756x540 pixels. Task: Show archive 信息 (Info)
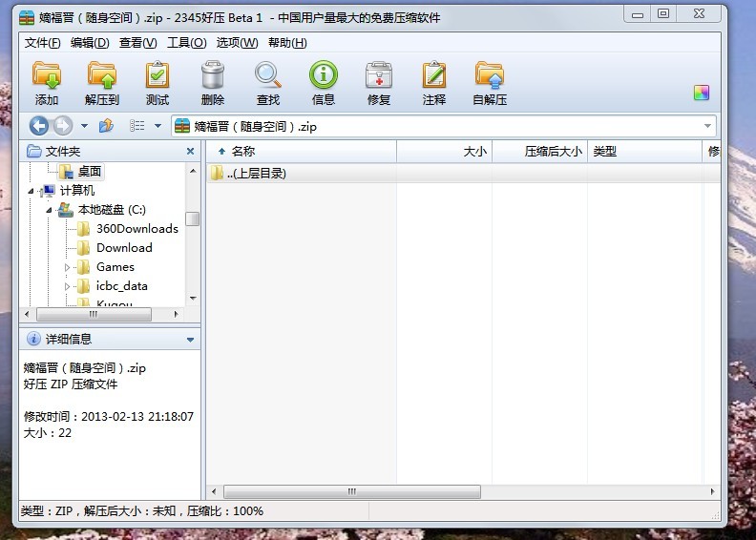[x=323, y=83]
